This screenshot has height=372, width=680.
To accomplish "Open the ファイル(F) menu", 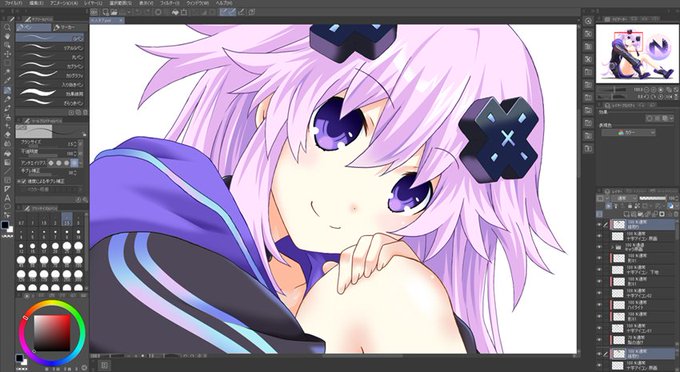I will [x=13, y=3].
